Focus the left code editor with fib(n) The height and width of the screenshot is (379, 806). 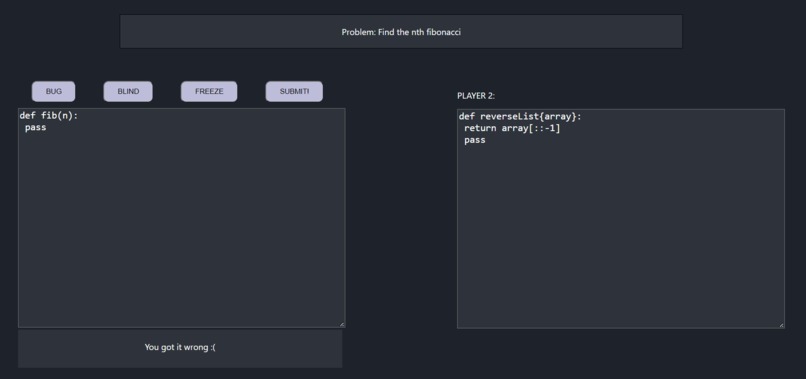[181, 218]
